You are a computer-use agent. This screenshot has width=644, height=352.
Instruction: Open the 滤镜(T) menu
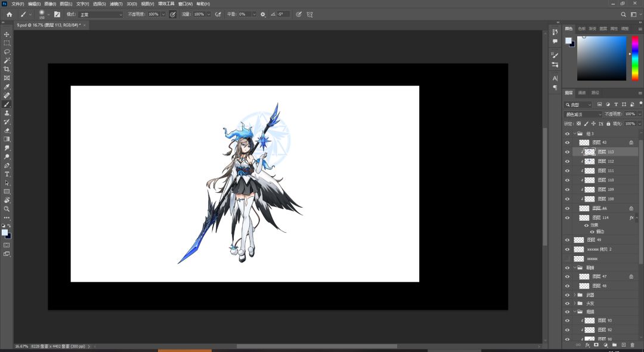click(x=116, y=4)
